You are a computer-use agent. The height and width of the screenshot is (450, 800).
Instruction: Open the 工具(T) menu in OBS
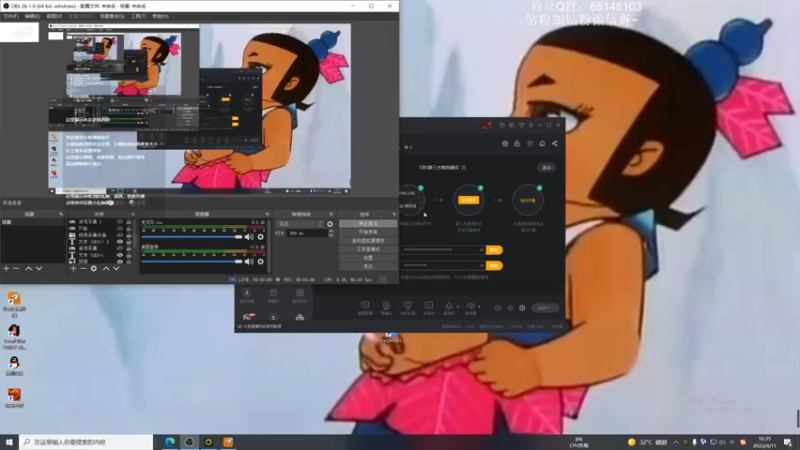[x=138, y=16]
